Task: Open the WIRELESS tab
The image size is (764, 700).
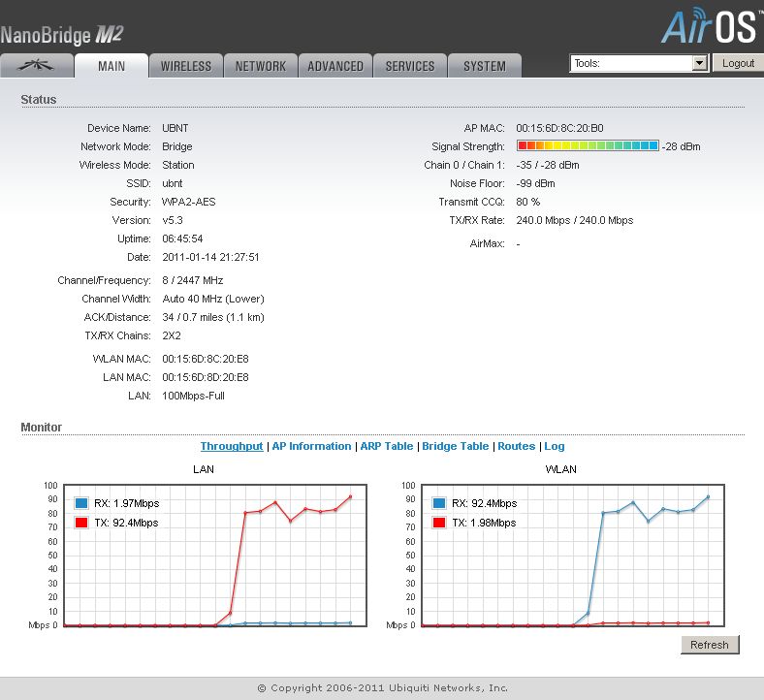Action: 185,66
